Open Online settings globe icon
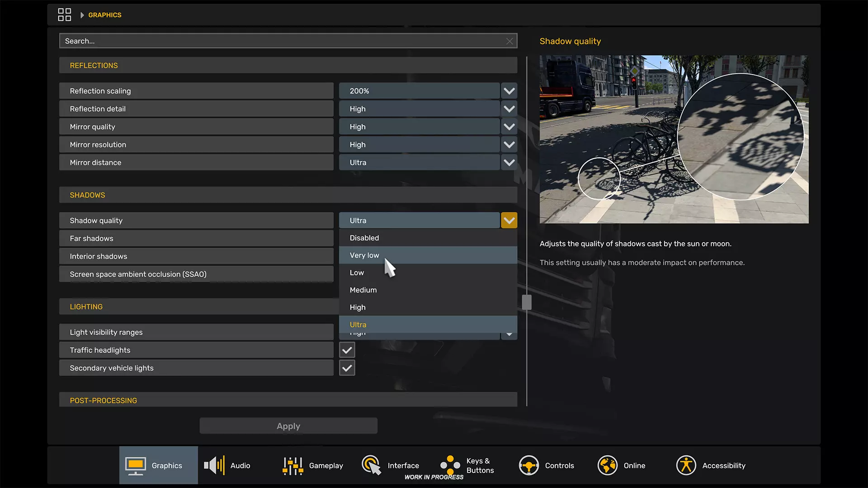Viewport: 868px width, 488px height. [607, 465]
